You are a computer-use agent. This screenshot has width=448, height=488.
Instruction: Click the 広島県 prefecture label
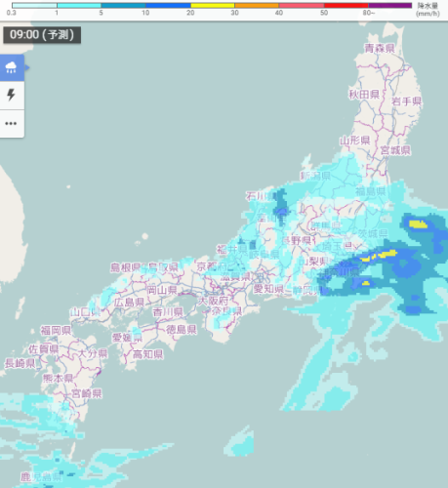tap(129, 303)
